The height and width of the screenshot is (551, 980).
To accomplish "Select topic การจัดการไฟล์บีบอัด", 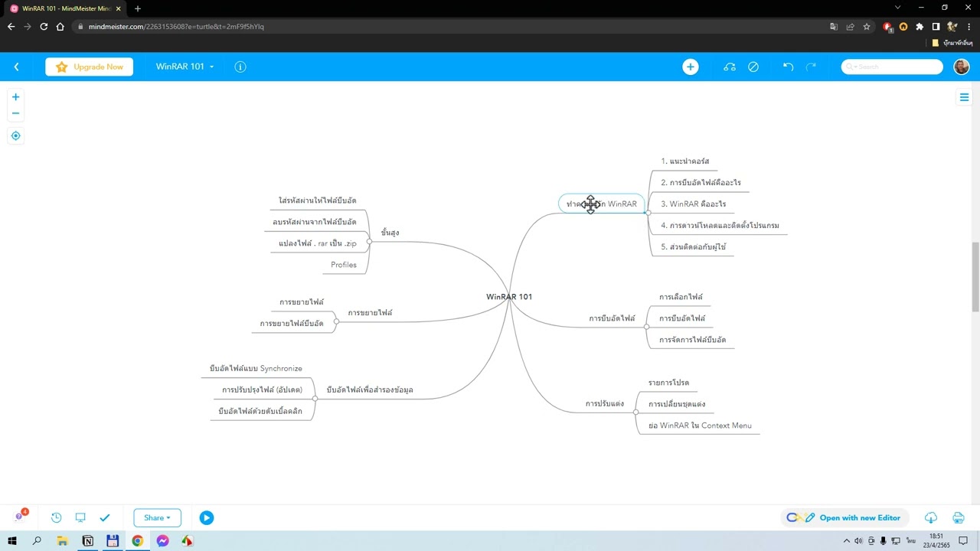I will [x=693, y=340].
